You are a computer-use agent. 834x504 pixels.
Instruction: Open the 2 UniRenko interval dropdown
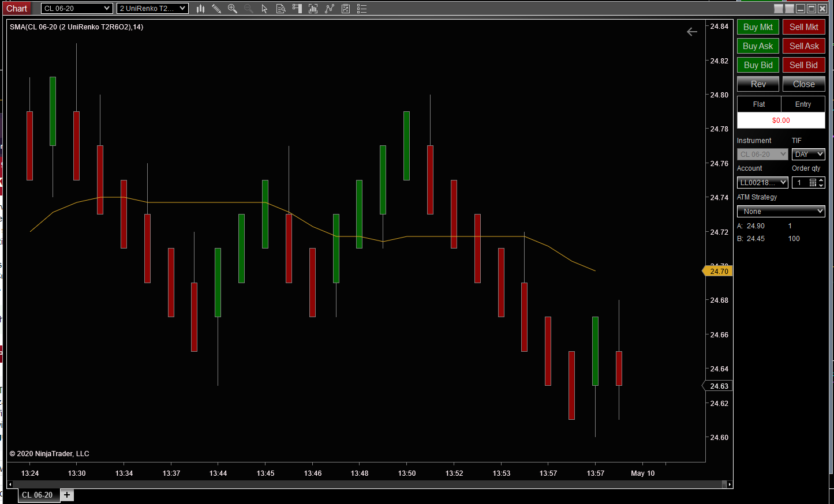[x=152, y=9]
